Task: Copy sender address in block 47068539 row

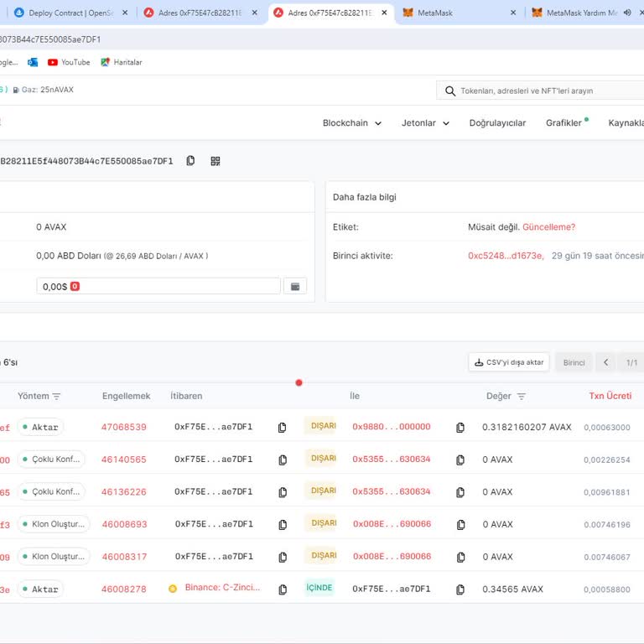Action: click(x=282, y=427)
